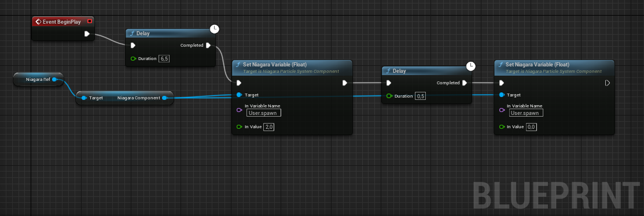Edit In Value field showing 2,0
The image size is (644, 216).
click(269, 127)
